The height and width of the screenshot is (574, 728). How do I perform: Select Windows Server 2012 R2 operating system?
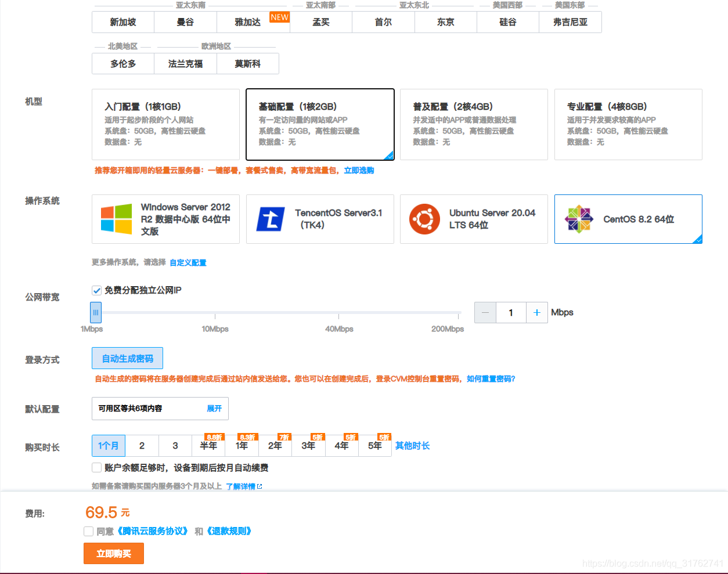coord(165,219)
